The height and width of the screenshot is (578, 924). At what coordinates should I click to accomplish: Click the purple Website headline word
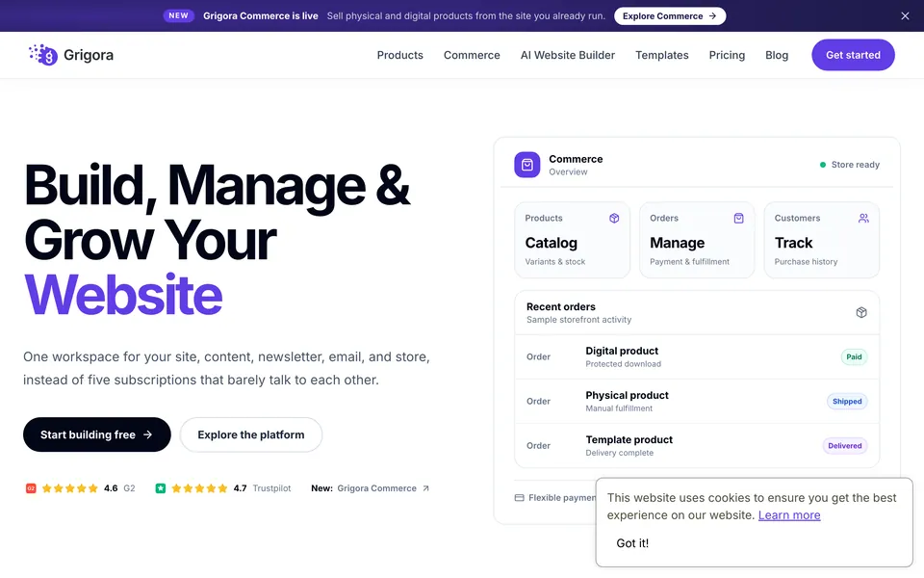pyautogui.click(x=123, y=295)
